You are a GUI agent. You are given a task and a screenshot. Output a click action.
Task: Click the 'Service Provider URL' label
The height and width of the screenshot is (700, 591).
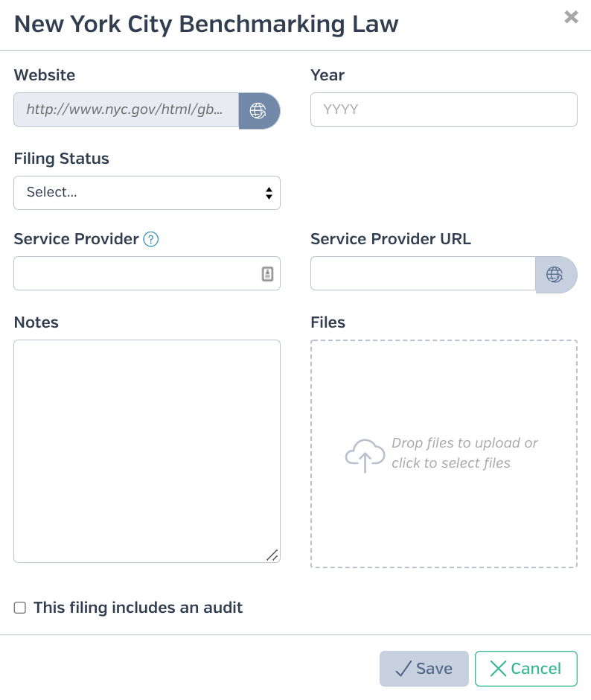click(x=391, y=239)
